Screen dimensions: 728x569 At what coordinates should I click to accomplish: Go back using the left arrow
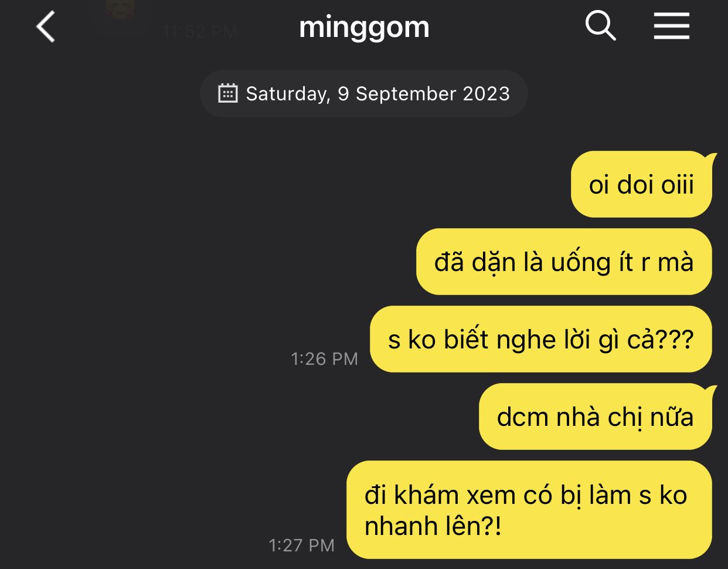click(46, 27)
